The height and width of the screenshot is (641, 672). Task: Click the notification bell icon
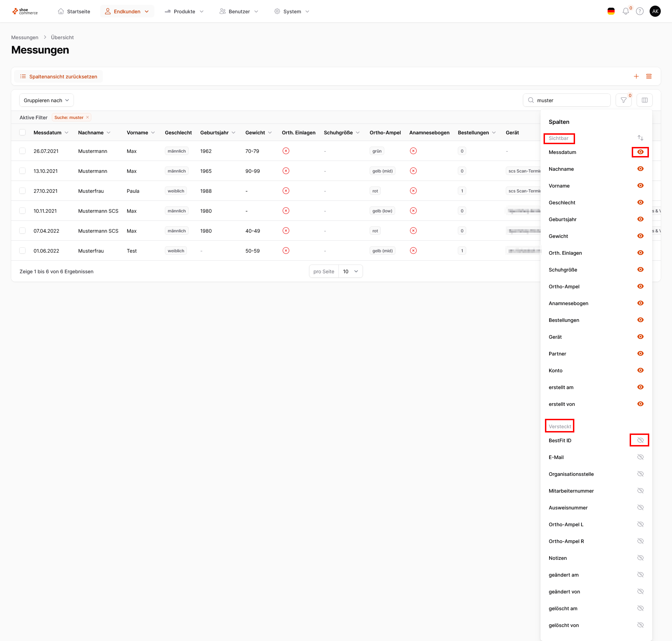tap(625, 12)
